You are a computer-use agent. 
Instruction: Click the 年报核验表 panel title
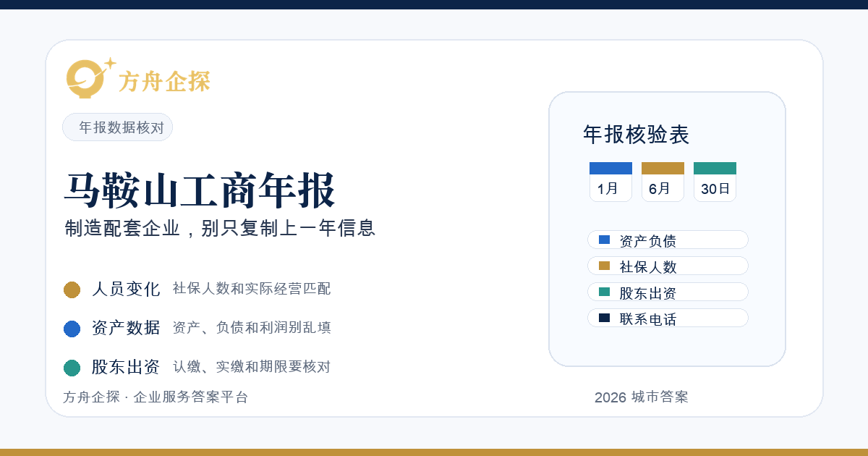pos(637,135)
